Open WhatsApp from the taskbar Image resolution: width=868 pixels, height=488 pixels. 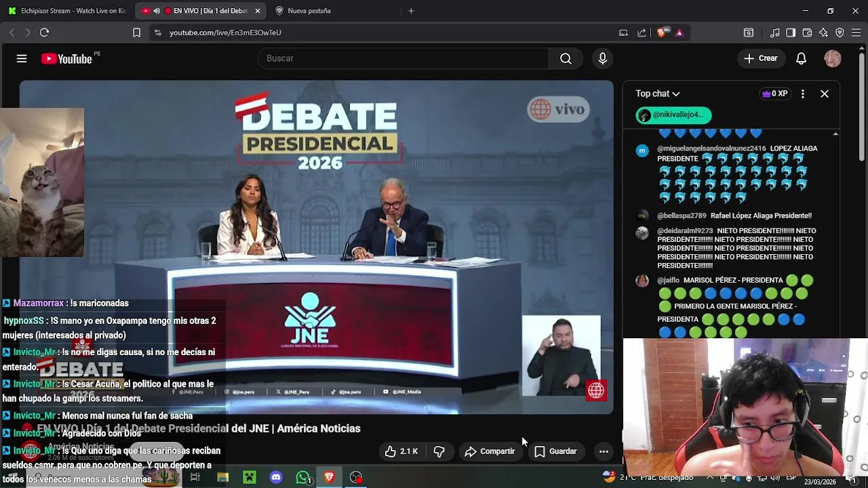click(303, 478)
